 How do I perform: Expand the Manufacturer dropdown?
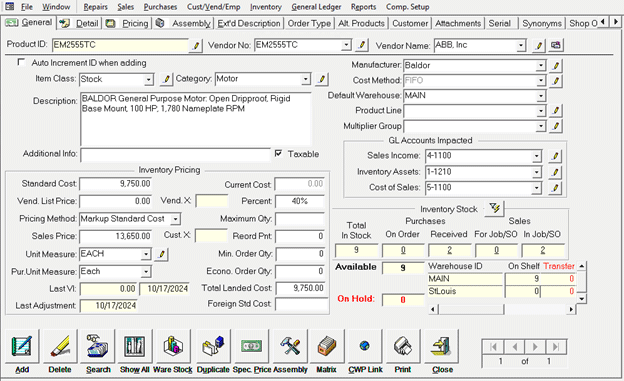point(540,65)
